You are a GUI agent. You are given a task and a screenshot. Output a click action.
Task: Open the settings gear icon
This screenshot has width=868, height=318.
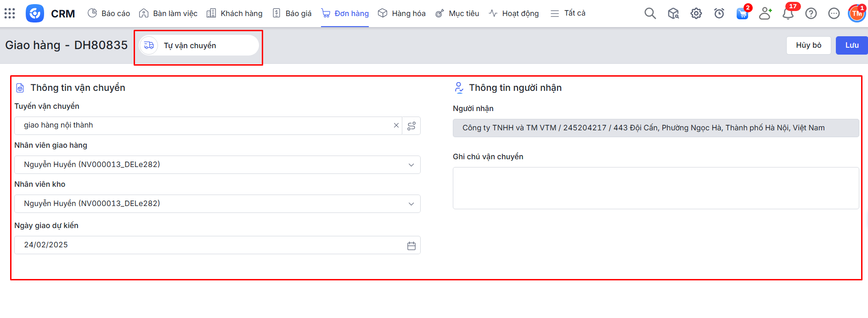696,13
